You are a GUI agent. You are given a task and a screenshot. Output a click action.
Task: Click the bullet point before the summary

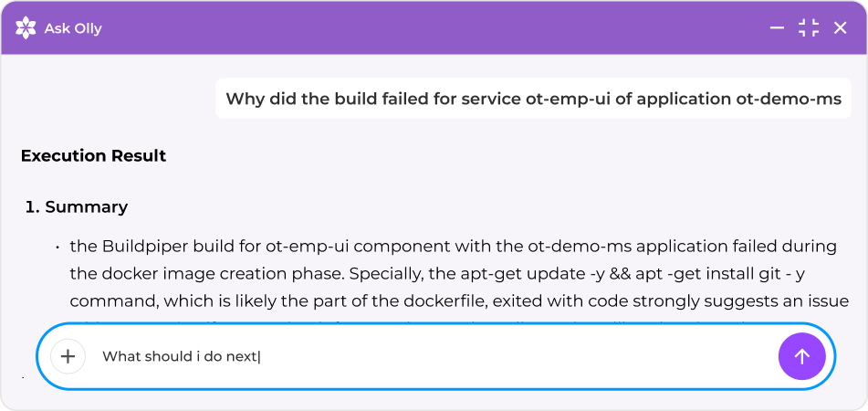57,248
